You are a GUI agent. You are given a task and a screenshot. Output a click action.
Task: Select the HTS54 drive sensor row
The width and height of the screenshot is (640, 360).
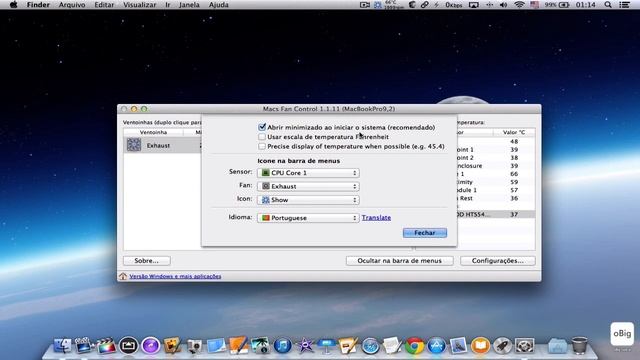click(x=496, y=214)
